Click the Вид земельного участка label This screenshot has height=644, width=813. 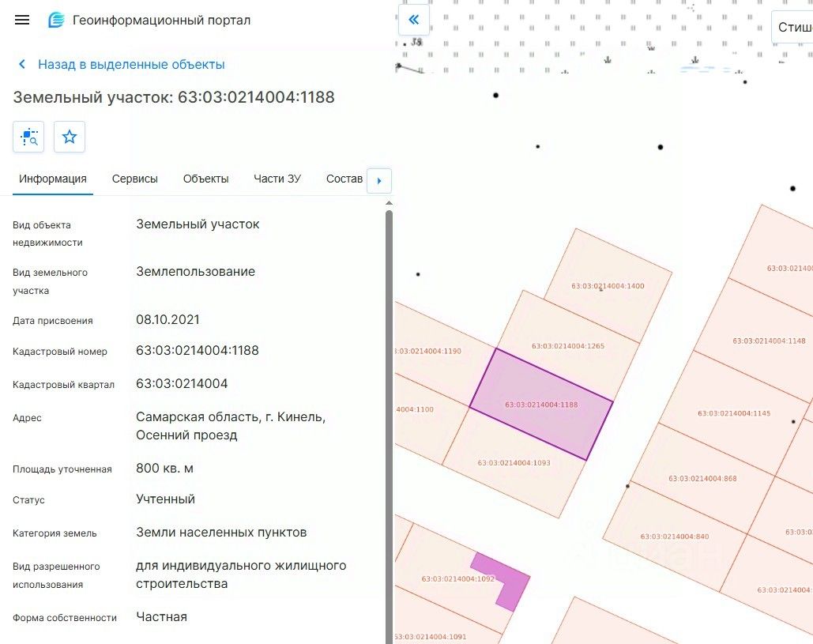pyautogui.click(x=50, y=281)
